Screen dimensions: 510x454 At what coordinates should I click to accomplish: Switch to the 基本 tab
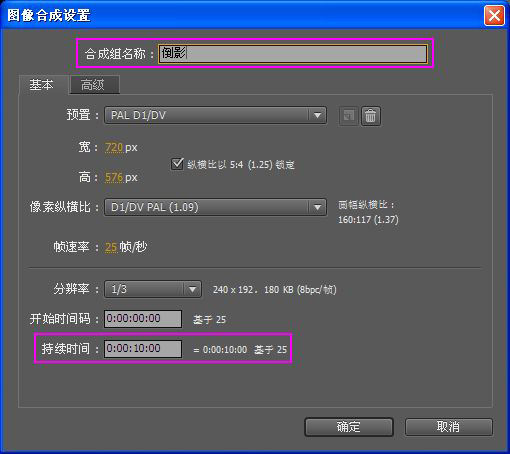coord(41,85)
